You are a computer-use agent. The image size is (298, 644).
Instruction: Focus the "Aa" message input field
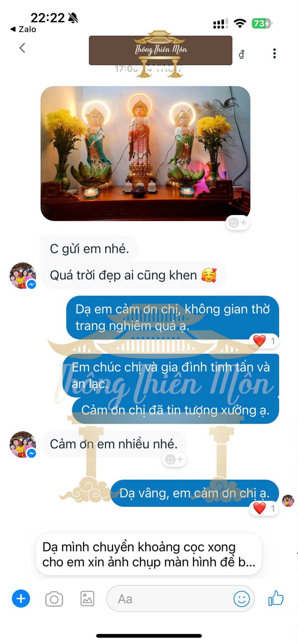[170, 598]
